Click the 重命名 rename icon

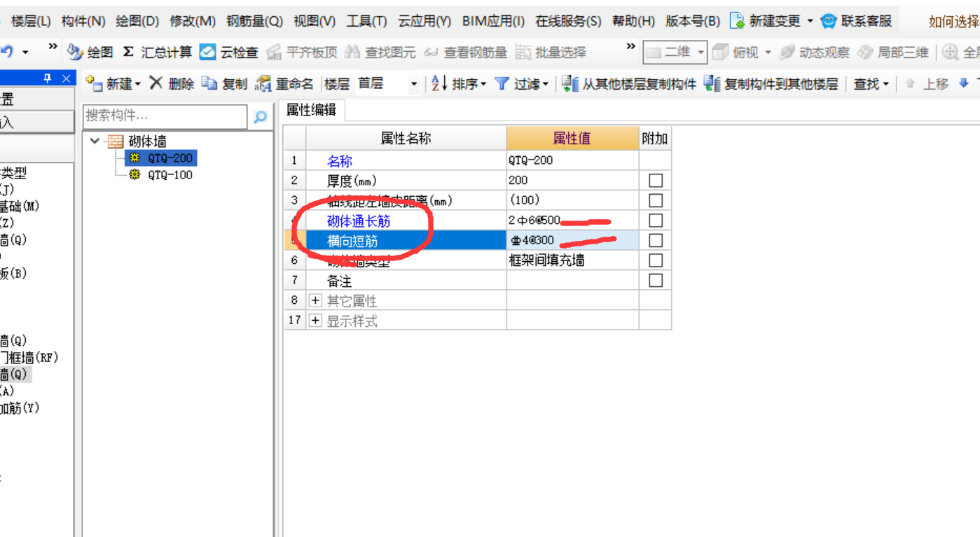[x=263, y=84]
